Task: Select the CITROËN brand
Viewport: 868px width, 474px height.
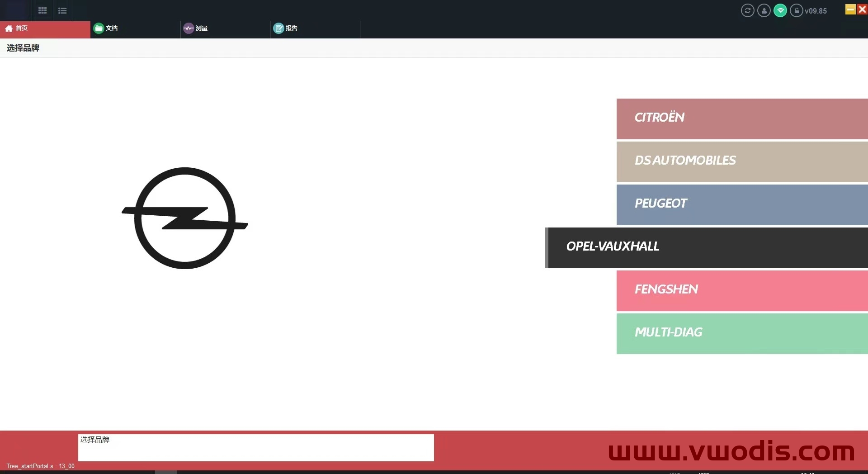Action: pos(742,118)
